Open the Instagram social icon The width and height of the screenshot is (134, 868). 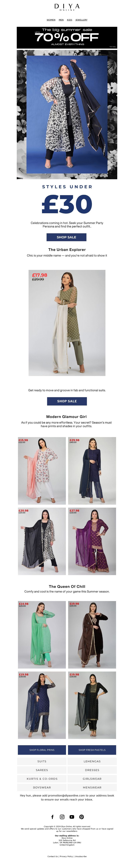click(62, 817)
